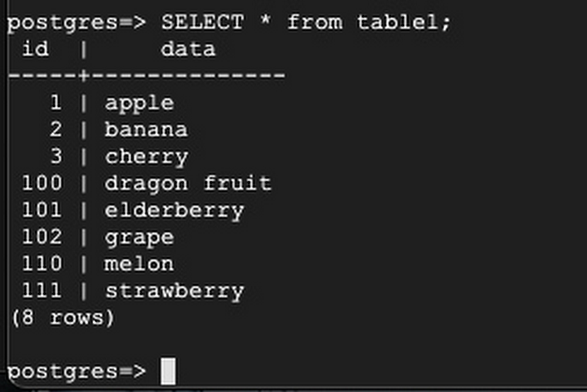Click id value 100
This screenshot has height=392, width=587.
(42, 183)
